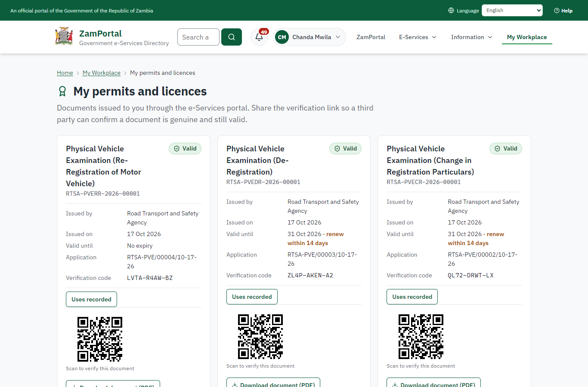Click the ribbon icon beside My permits and licences
588x387 pixels.
[62, 91]
